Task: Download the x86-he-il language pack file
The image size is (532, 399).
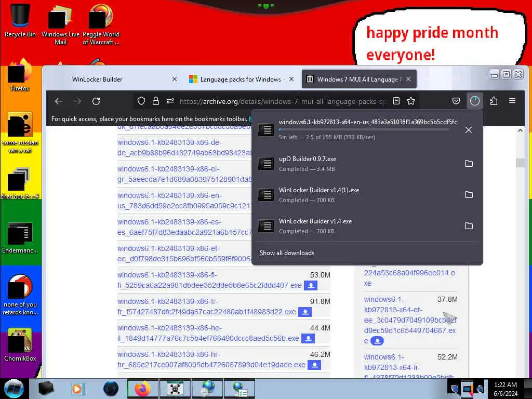Action: pos(308,338)
